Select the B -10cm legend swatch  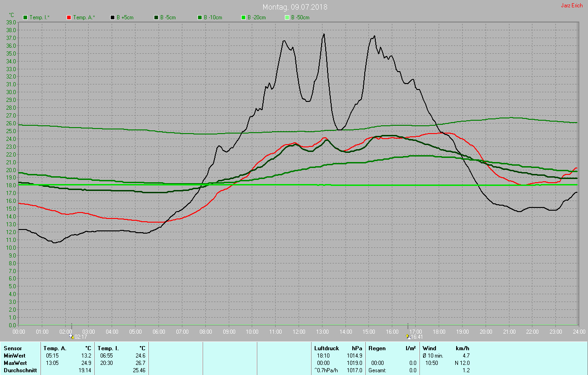(x=200, y=17)
